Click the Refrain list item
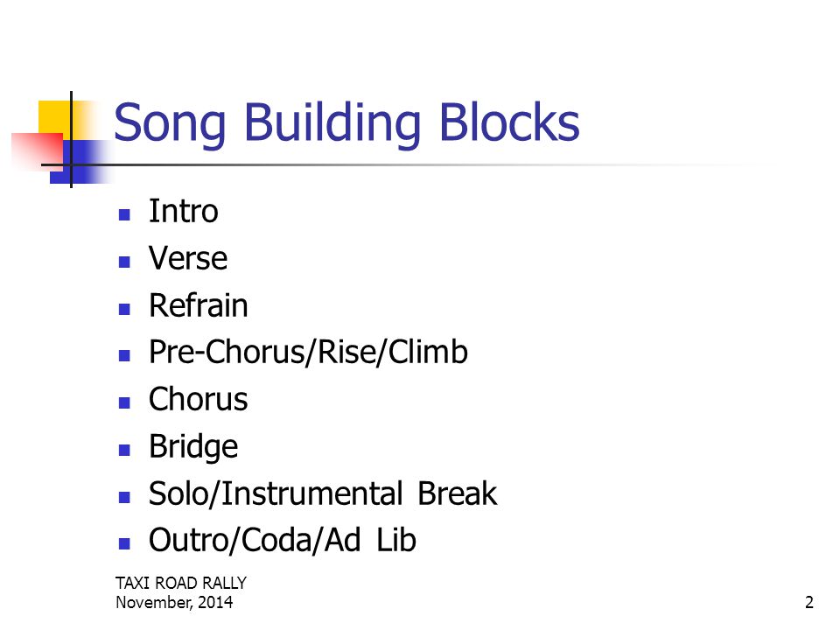The width and height of the screenshot is (840, 630). coord(199,305)
